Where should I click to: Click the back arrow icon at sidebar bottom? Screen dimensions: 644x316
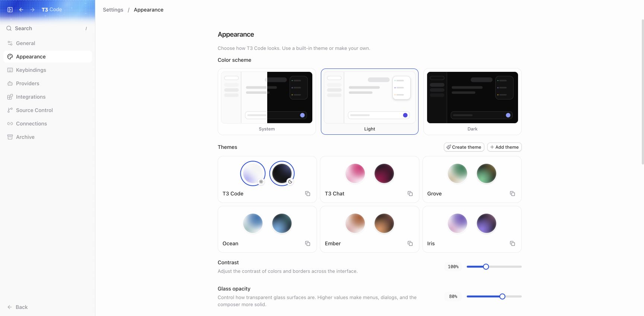[10, 307]
